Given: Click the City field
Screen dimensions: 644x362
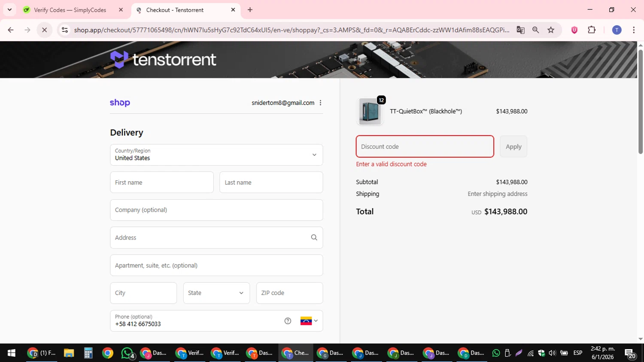Looking at the screenshot, I should pos(143,293).
